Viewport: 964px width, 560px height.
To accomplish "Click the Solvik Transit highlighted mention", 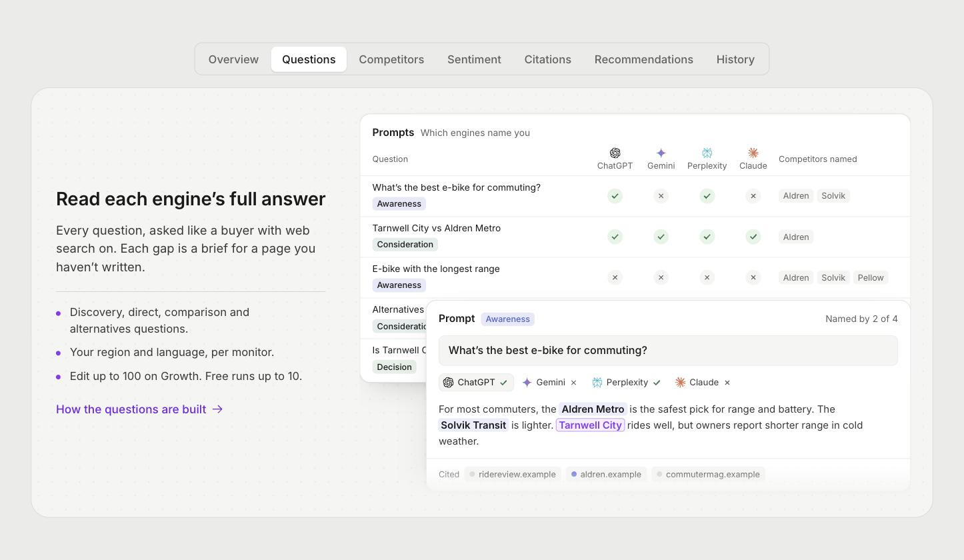I will pyautogui.click(x=473, y=425).
